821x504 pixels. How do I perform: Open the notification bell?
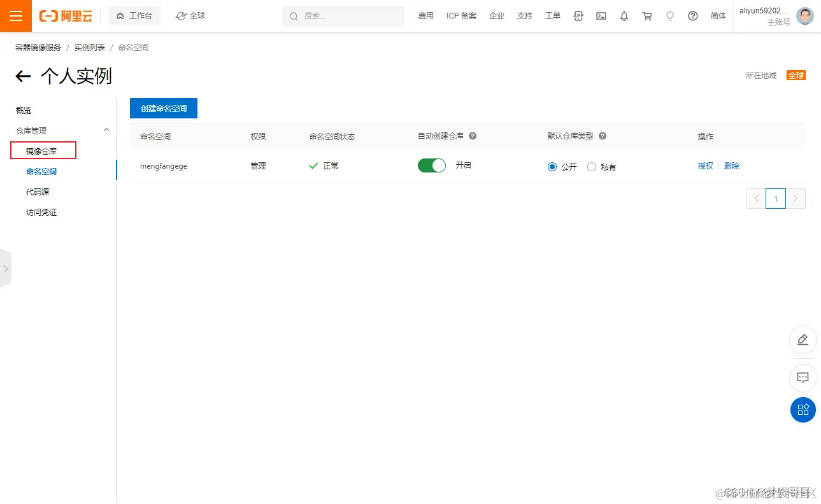(x=624, y=16)
